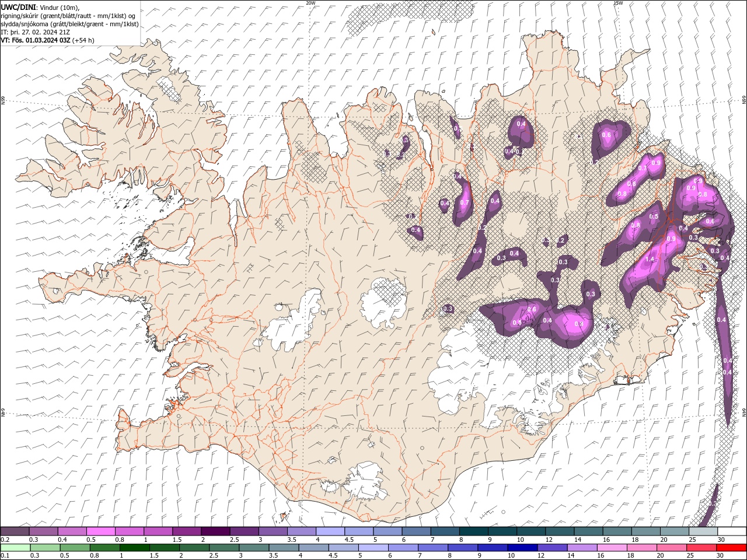The image size is (747, 560).
Task: Click the darkest purple 2 legend swatch
Action: 215,531
